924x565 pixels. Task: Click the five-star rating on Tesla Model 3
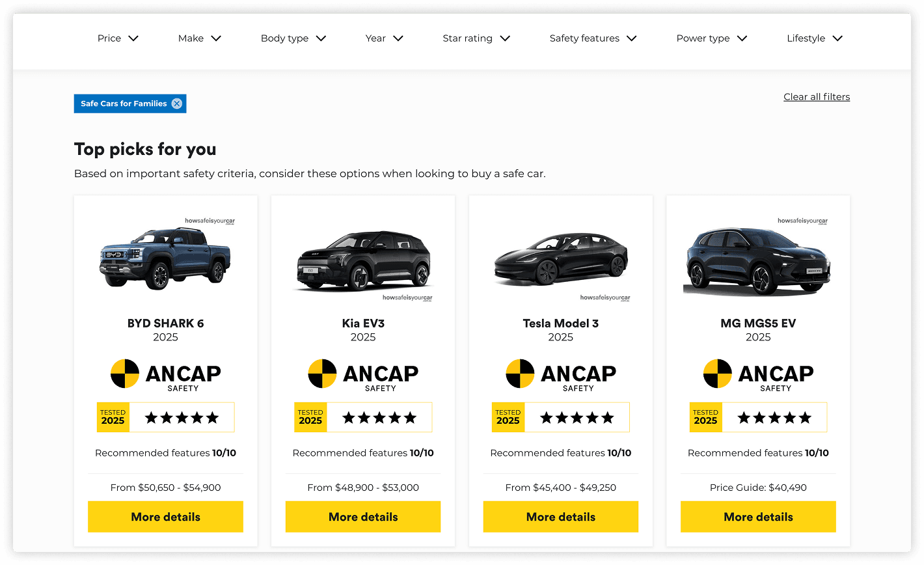click(x=577, y=418)
